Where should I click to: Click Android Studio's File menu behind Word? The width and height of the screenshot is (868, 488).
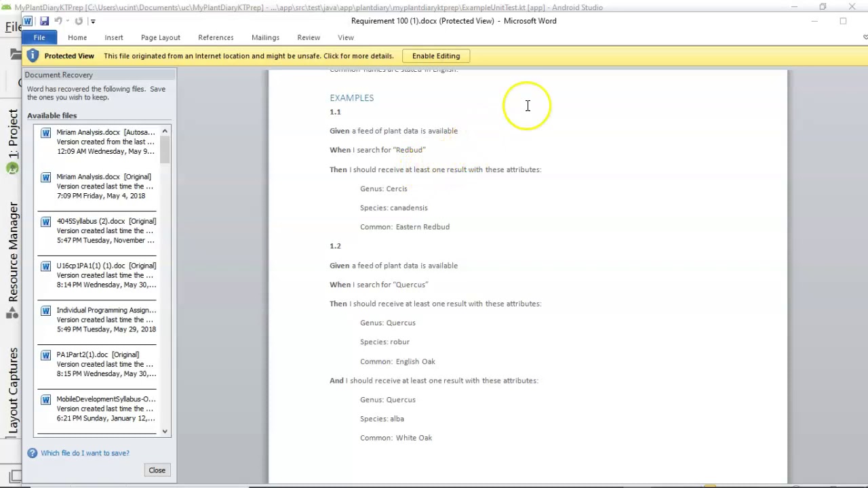[x=12, y=27]
